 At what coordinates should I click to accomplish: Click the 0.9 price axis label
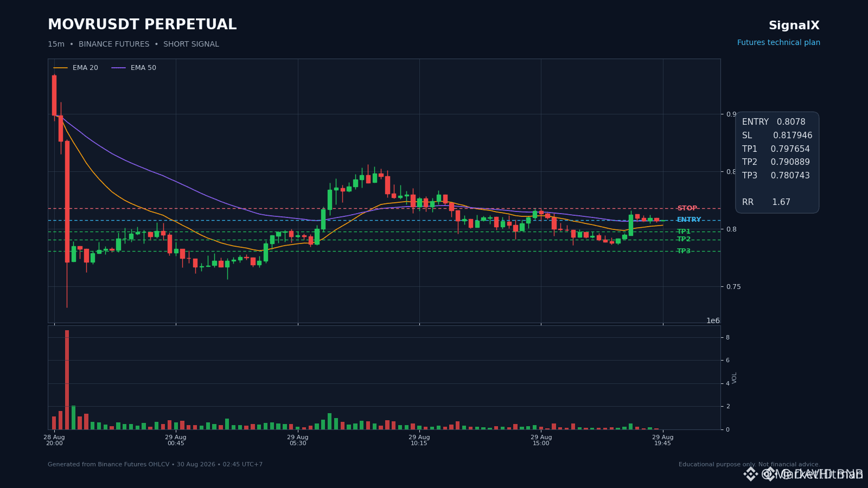pyautogui.click(x=731, y=114)
